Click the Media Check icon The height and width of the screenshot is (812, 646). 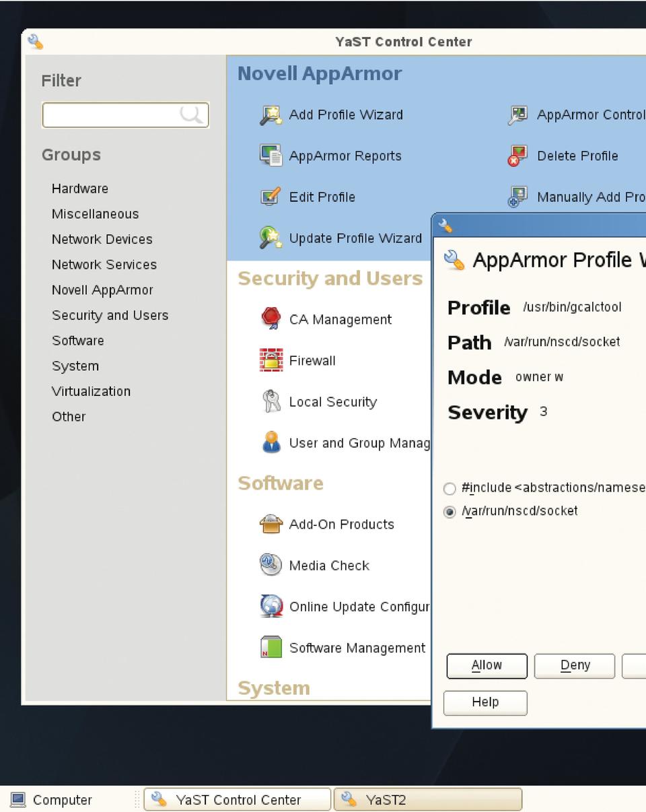tap(271, 566)
